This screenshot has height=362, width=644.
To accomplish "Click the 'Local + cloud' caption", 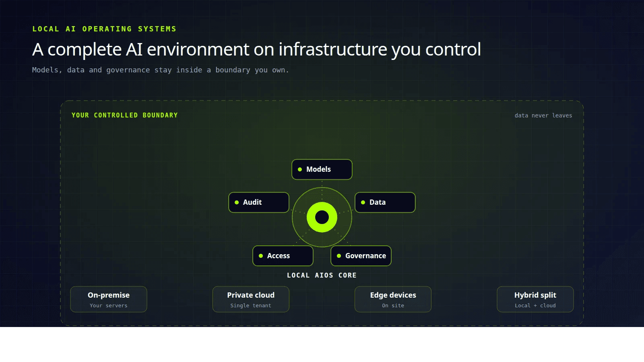I will (535, 306).
